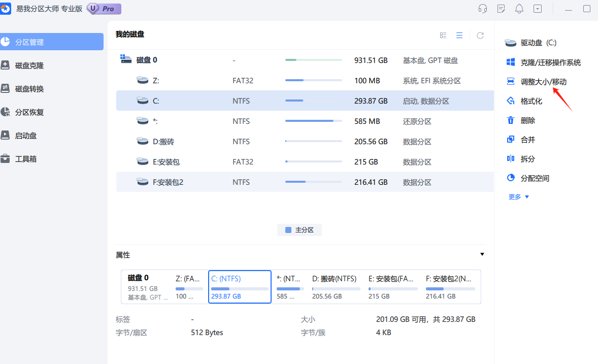Open the title bar dropdown menu box icon
Image resolution: width=598 pixels, height=364 pixels.
(538, 9)
